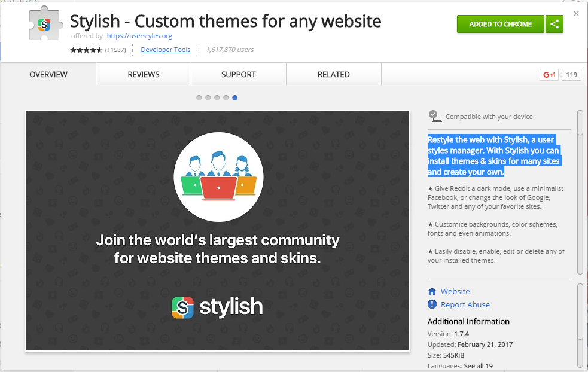The image size is (588, 372).
Task: Switch to the Reviews tab
Action: pos(144,74)
